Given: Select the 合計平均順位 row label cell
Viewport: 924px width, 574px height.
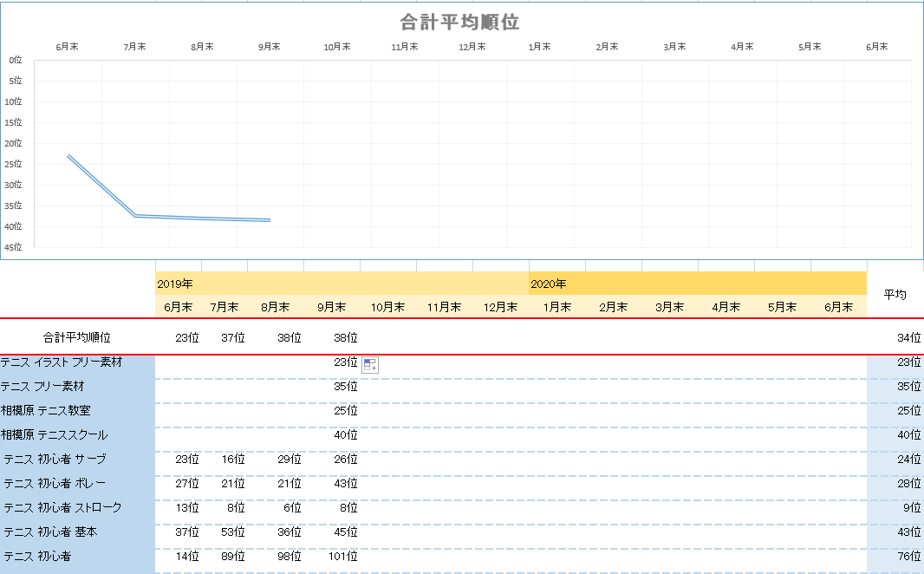Looking at the screenshot, I should pyautogui.click(x=77, y=336).
